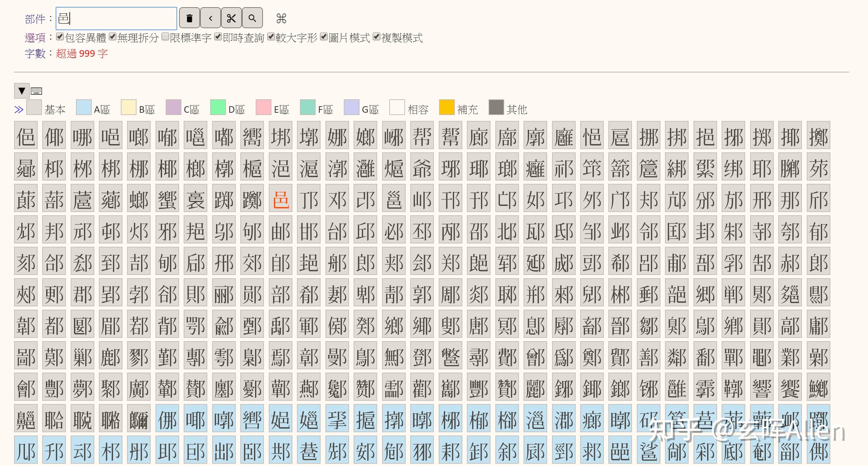Select the 爺 character tile
Image resolution: width=868 pixels, height=466 pixels.
(422, 167)
